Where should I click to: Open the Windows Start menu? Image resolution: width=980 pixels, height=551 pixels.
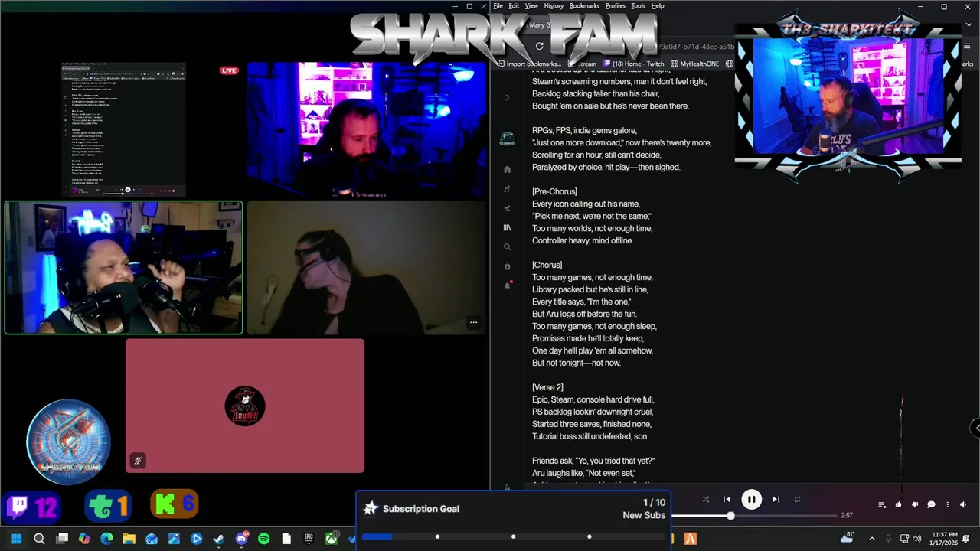click(x=17, y=539)
